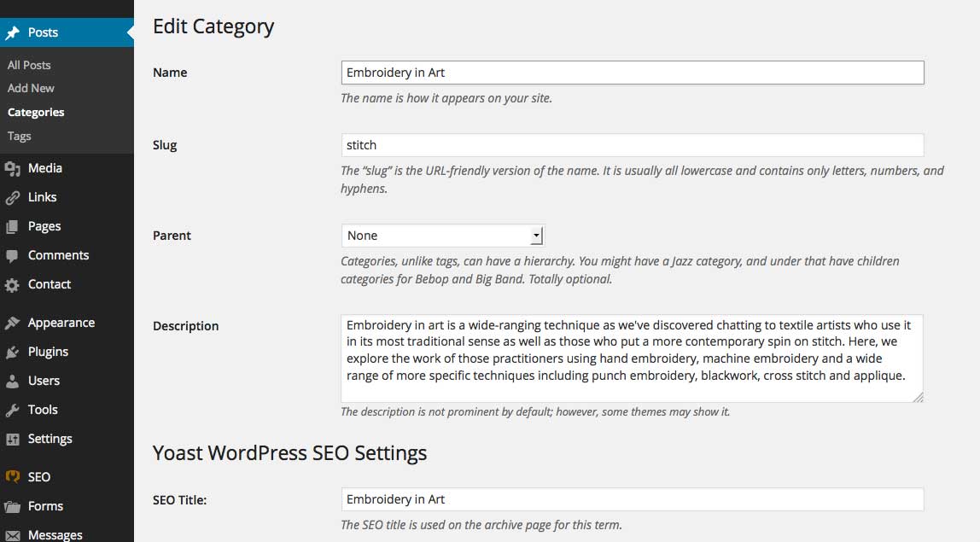Click into the Slug text field

click(x=633, y=145)
